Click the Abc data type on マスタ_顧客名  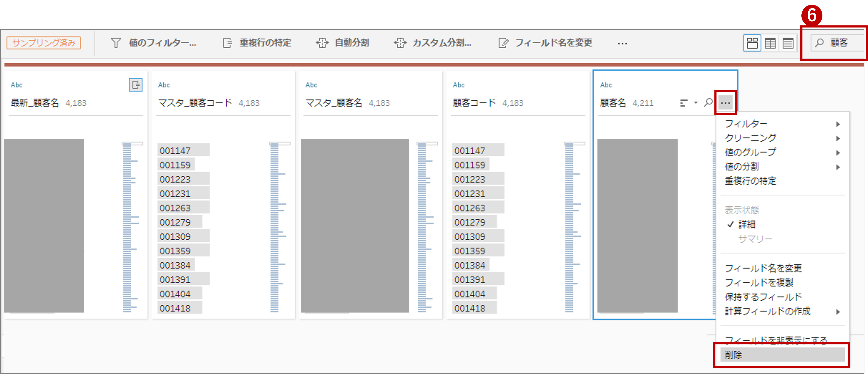pos(311,85)
